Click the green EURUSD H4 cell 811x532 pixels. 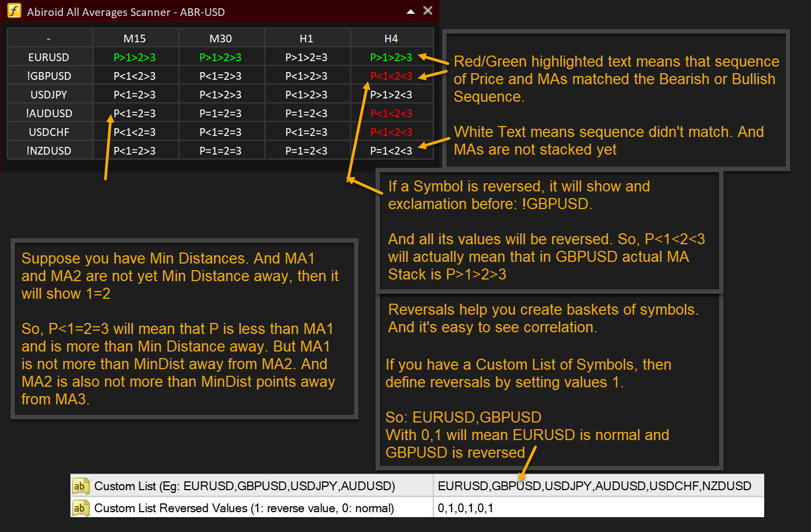pyautogui.click(x=391, y=57)
